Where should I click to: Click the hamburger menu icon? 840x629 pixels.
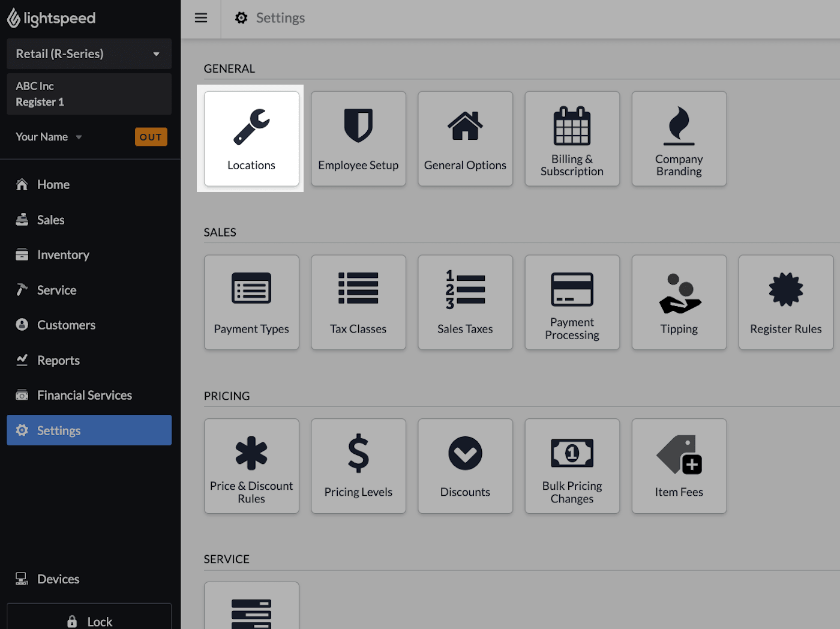tap(201, 18)
